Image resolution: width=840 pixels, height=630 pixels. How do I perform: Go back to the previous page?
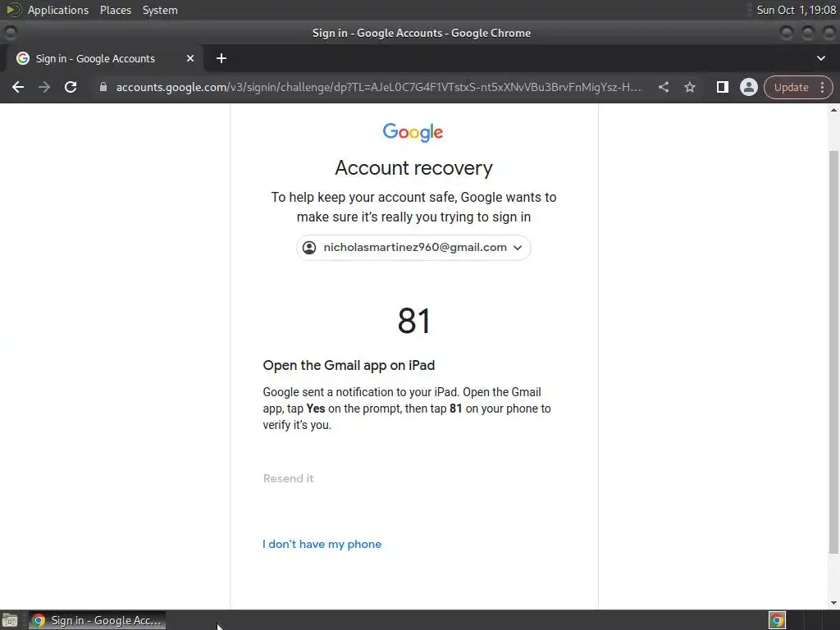[x=18, y=87]
